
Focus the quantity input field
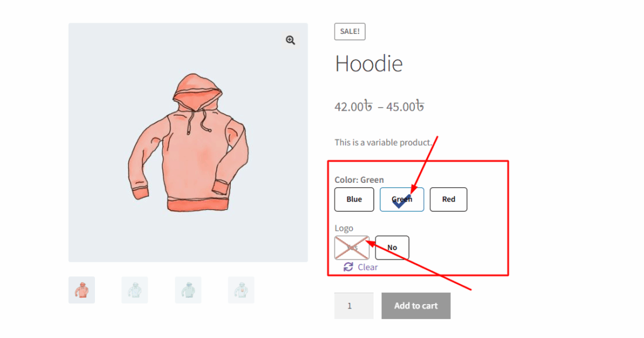[354, 305]
